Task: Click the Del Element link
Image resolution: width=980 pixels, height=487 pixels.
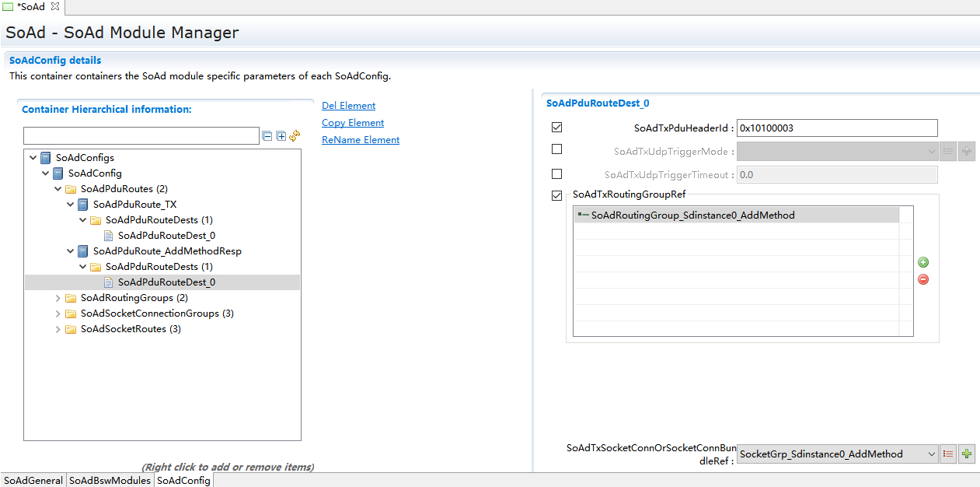Action: [x=348, y=106]
